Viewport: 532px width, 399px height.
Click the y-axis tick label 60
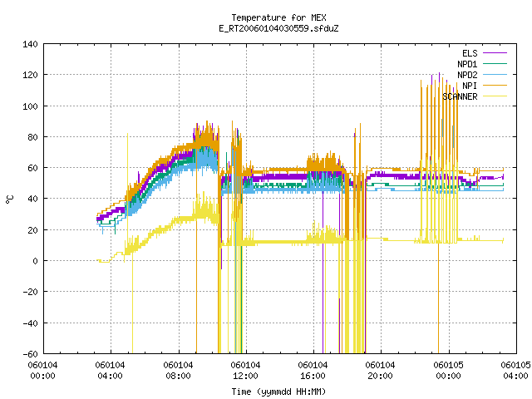tap(32, 168)
